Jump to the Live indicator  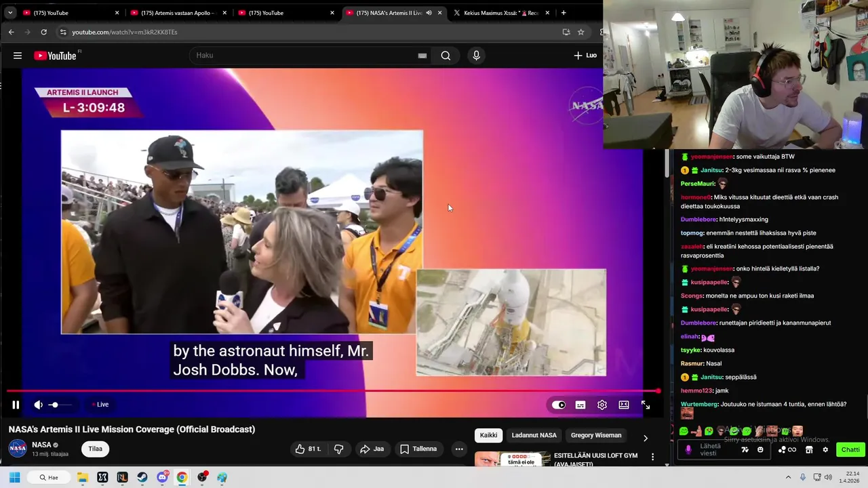click(x=100, y=405)
